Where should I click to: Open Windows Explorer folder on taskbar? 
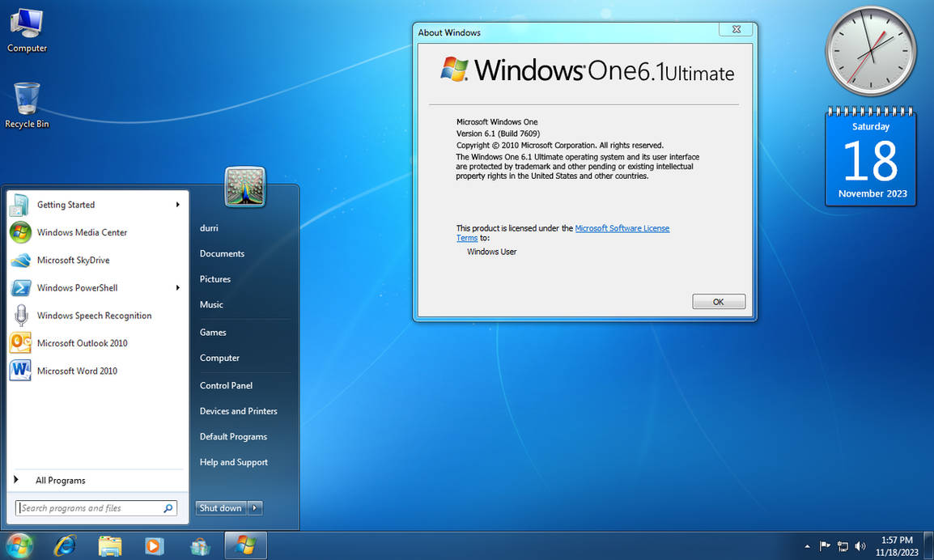point(109,545)
